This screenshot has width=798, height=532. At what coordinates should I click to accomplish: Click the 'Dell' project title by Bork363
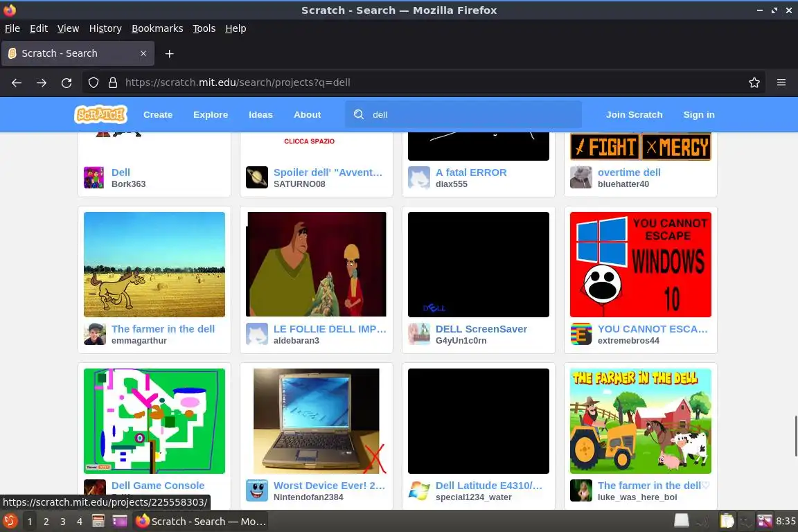121,172
